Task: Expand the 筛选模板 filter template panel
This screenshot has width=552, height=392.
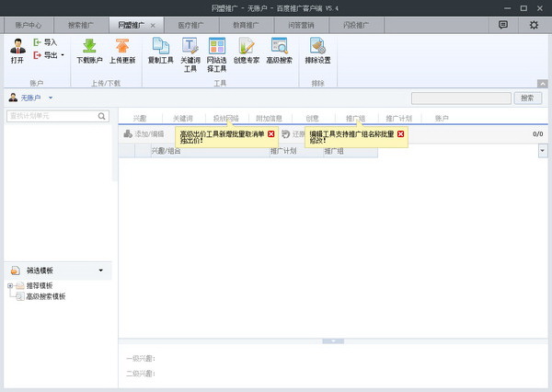Action: point(100,271)
